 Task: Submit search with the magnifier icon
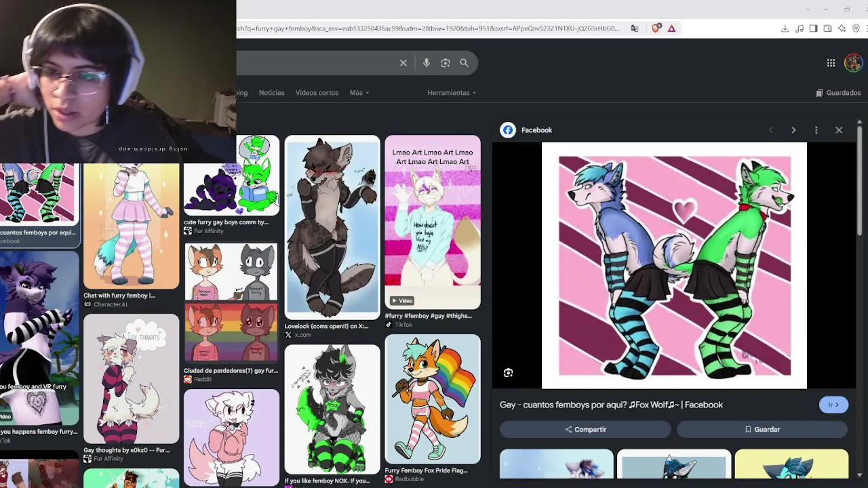click(465, 63)
